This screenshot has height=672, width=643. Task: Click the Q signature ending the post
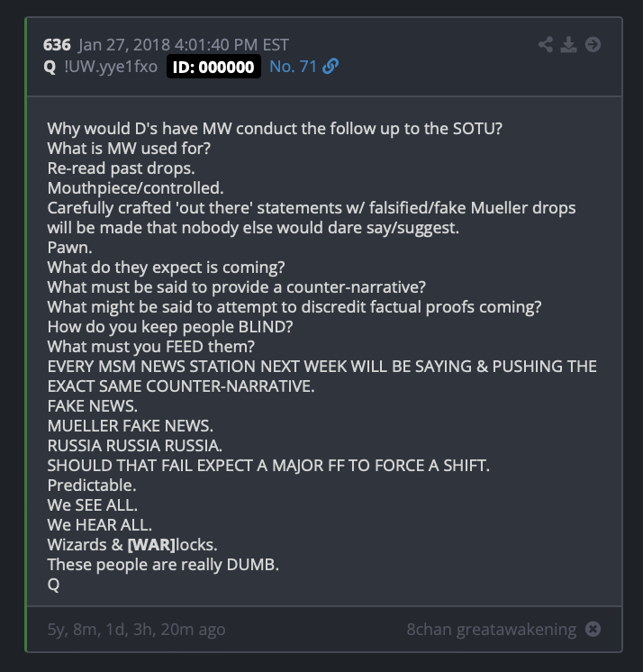[x=53, y=585]
